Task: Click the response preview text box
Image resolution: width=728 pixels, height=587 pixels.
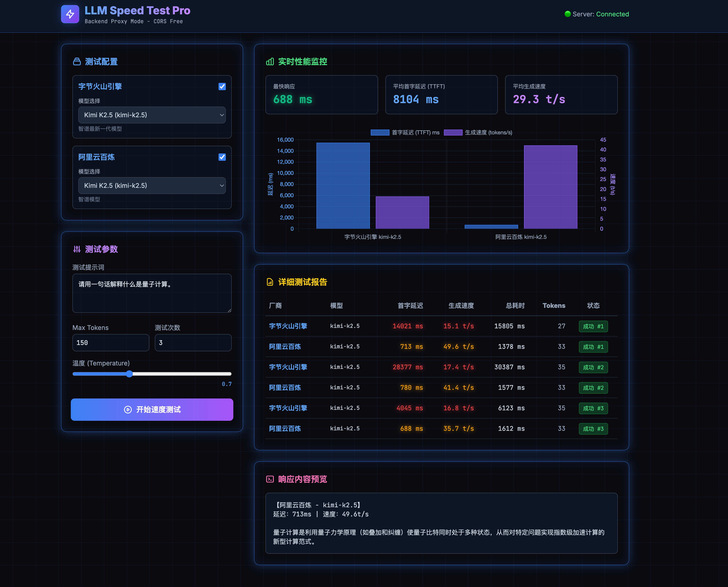Action: tap(441, 523)
